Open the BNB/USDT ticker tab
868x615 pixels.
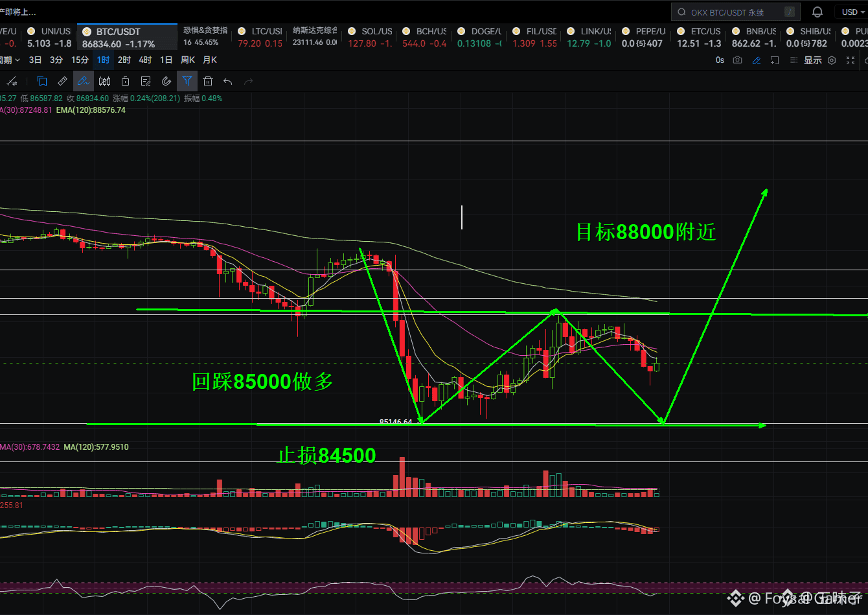[752, 37]
